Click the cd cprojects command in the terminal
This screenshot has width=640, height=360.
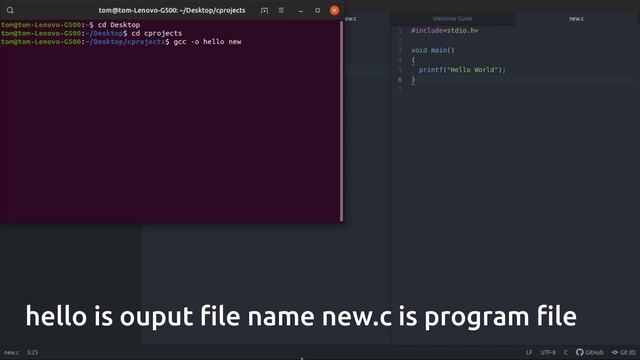point(157,33)
